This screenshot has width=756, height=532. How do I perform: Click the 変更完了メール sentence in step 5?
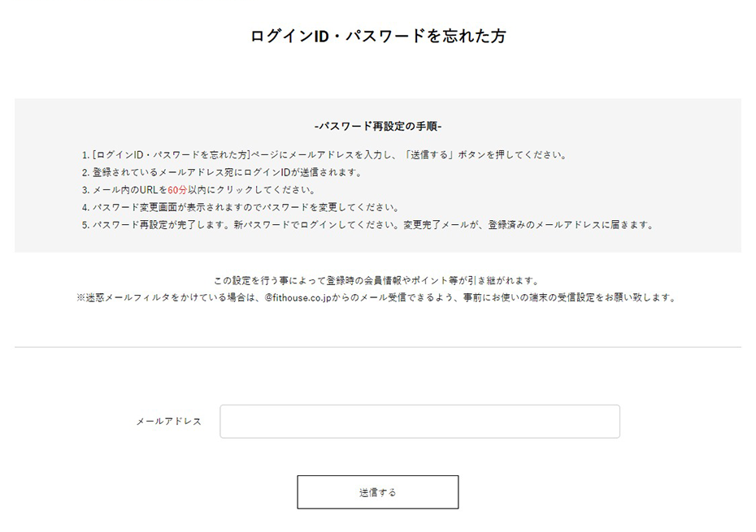[x=528, y=225]
